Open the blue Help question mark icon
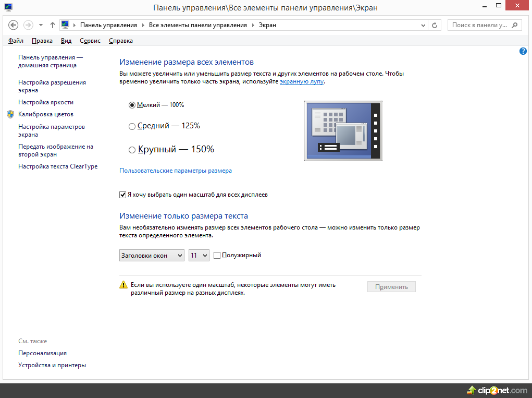The width and height of the screenshot is (532, 398). [x=523, y=51]
